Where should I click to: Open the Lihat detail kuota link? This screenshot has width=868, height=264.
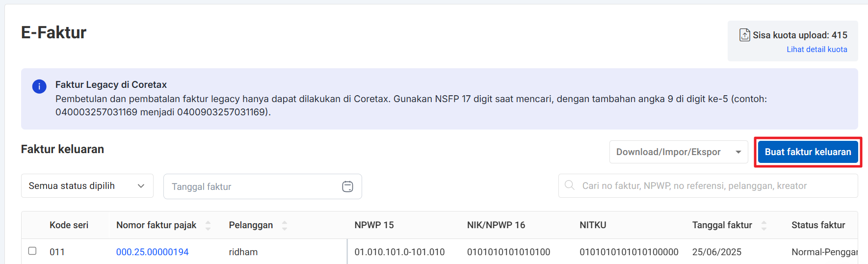tap(816, 50)
